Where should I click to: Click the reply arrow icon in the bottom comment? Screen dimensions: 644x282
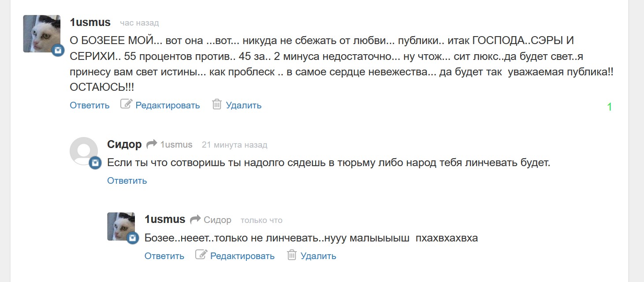[195, 219]
